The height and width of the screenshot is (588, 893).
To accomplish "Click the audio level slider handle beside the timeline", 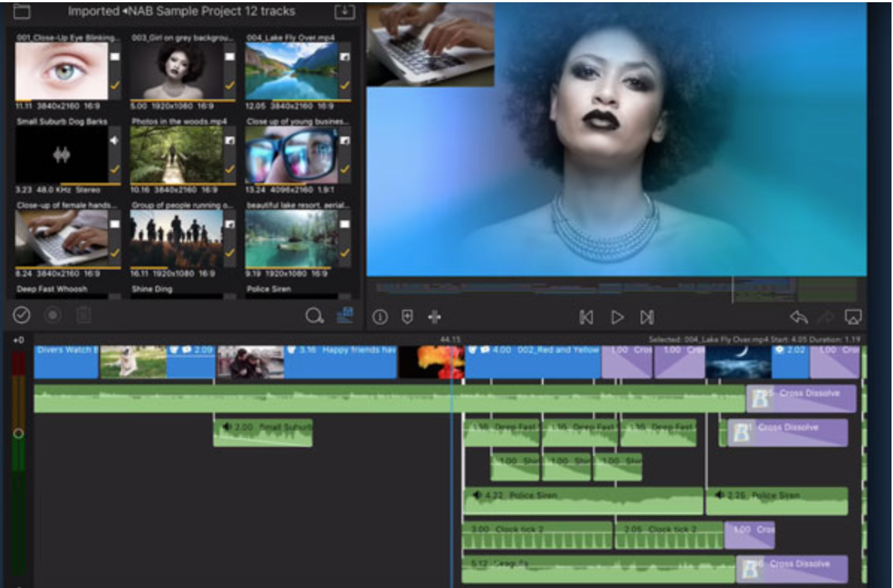I will [19, 433].
